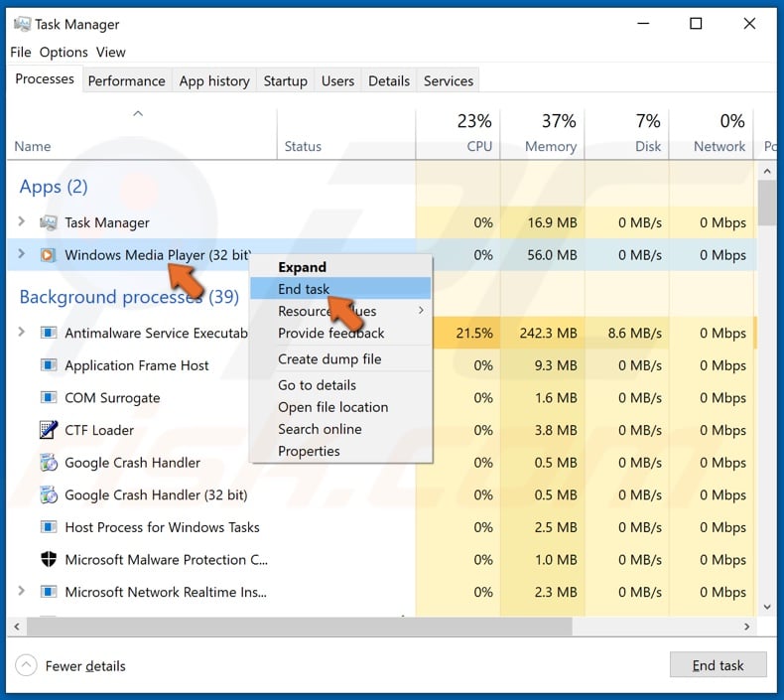The height and width of the screenshot is (700, 784).
Task: Click the End task button at bottom
Action: pyautogui.click(x=718, y=665)
